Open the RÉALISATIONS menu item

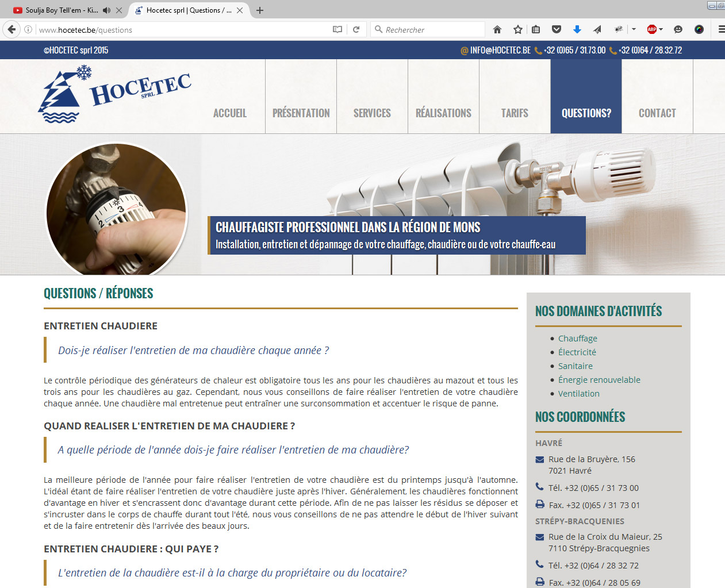pyautogui.click(x=443, y=113)
